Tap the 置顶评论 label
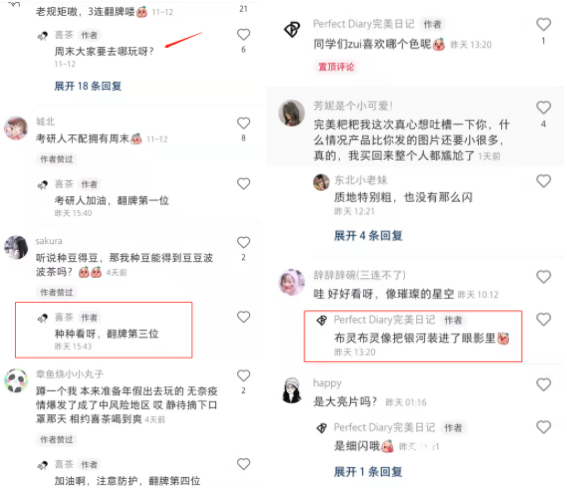Image resolution: width=567 pixels, height=498 pixels. coord(336,67)
